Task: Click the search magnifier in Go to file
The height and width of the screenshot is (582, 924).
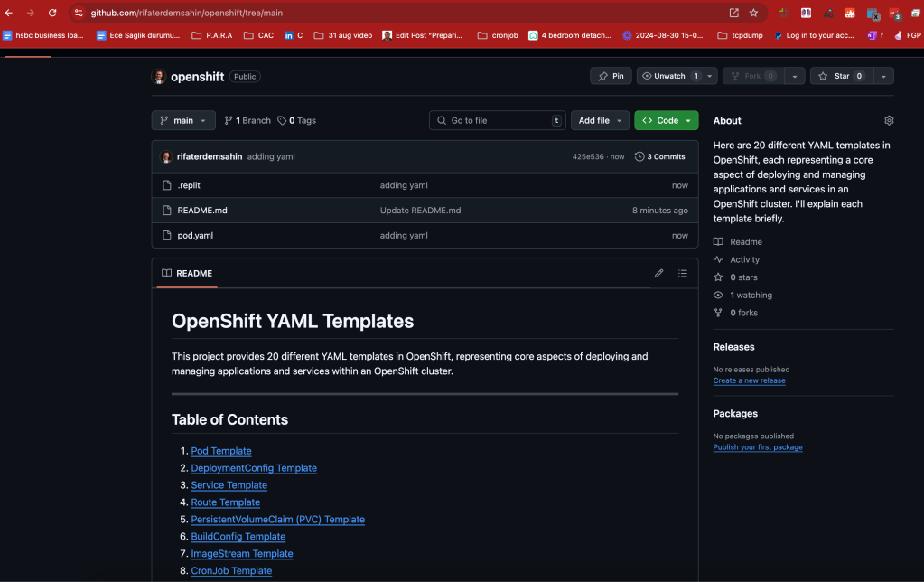Action: 442,120
